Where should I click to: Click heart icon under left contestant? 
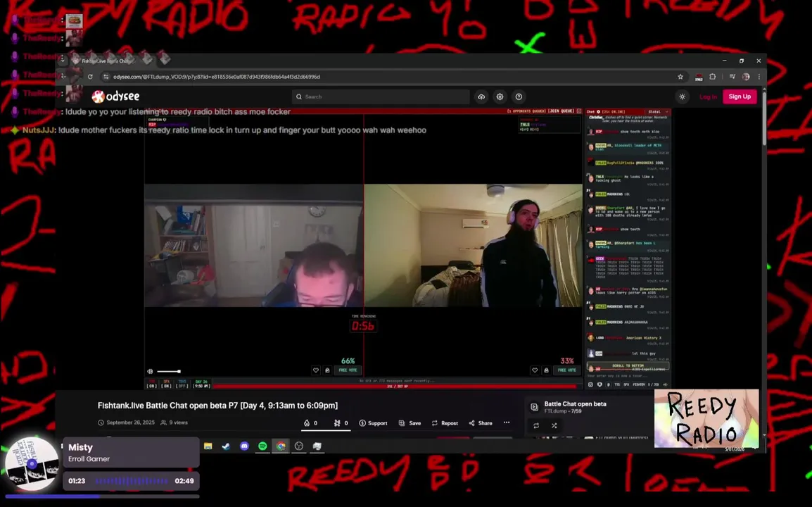(315, 370)
